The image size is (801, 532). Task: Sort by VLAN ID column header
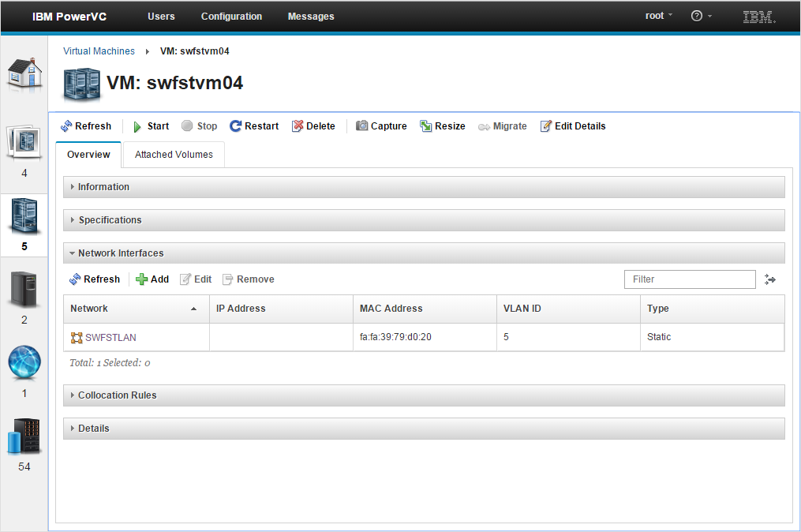(x=568, y=309)
